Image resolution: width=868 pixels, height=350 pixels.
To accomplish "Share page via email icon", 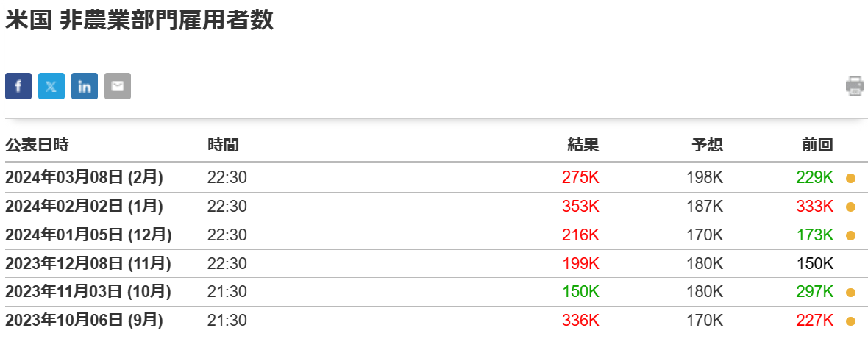I will 118,86.
